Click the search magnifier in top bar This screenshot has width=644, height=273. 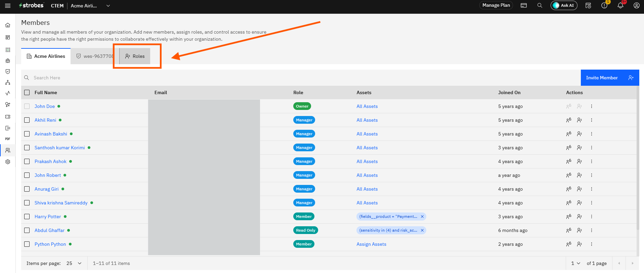click(540, 5)
